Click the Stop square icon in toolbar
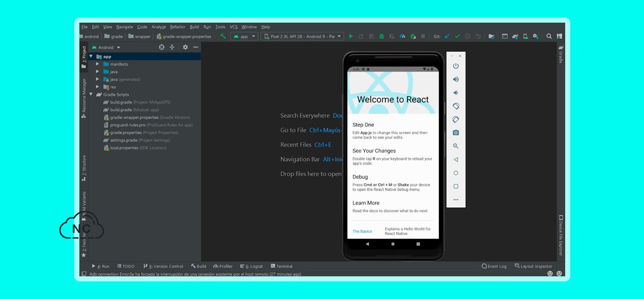Viewport: 644px width, 299px height. [x=423, y=37]
